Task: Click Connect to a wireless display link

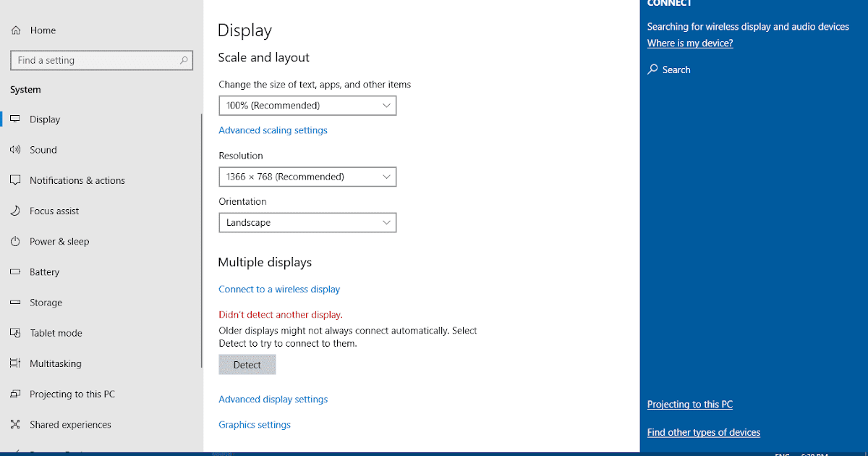Action: pos(279,289)
